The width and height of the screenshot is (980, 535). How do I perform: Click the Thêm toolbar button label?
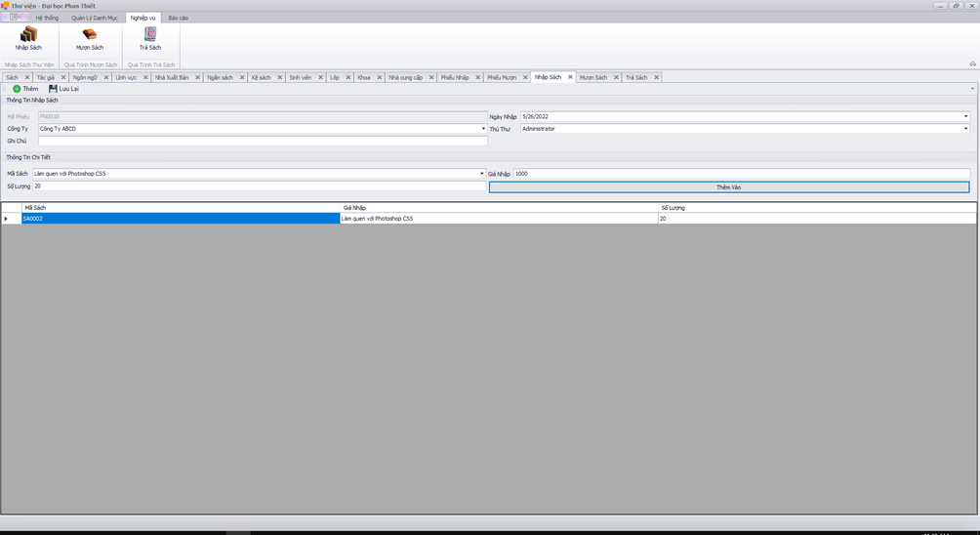click(x=30, y=89)
